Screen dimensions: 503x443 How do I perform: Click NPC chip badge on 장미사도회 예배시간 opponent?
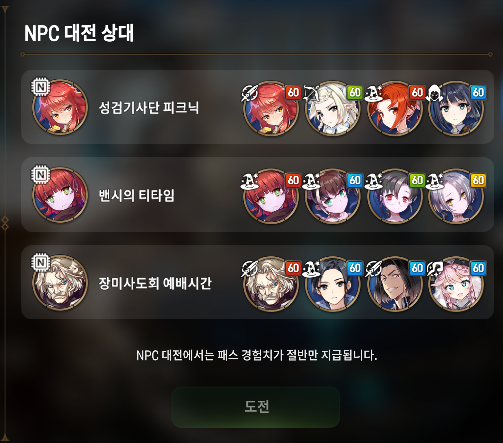(x=41, y=263)
